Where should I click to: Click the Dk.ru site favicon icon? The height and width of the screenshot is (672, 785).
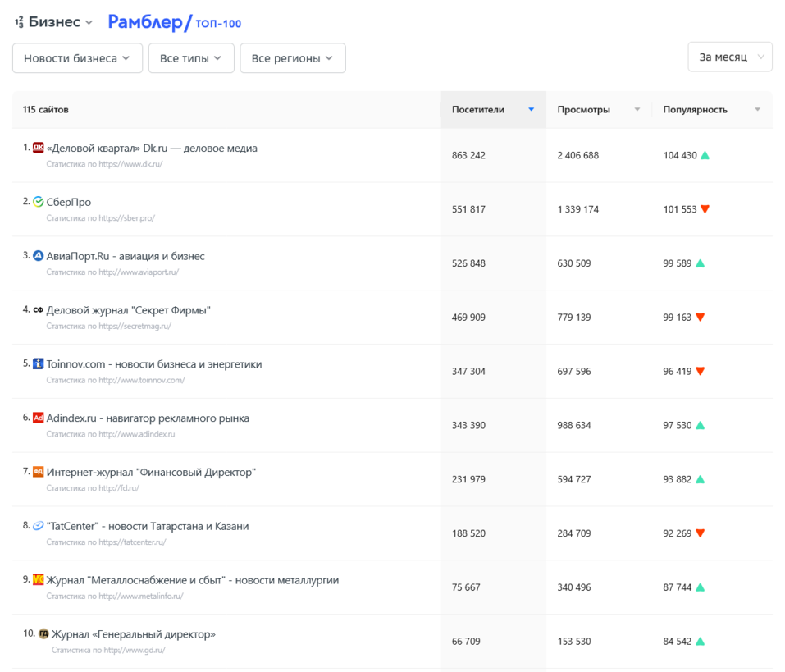(38, 148)
